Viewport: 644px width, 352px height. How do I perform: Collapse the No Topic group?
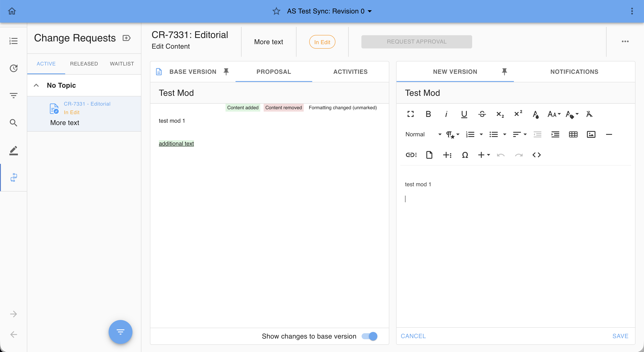coord(36,85)
